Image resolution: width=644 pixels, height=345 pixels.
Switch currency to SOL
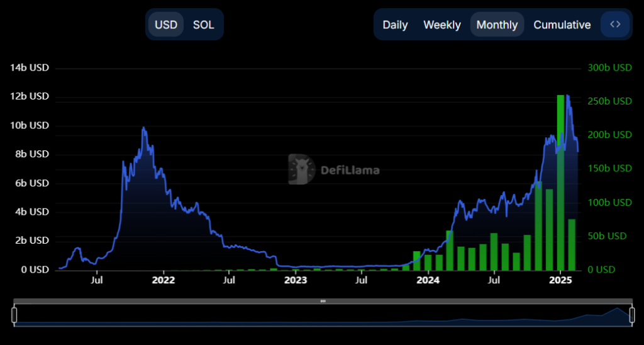[x=204, y=25]
